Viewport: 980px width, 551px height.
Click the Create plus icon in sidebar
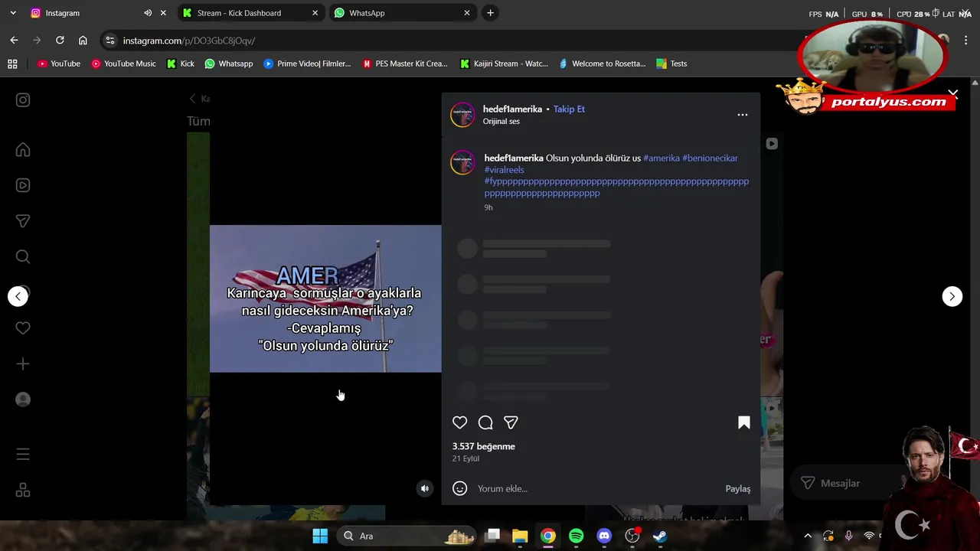[x=23, y=364]
